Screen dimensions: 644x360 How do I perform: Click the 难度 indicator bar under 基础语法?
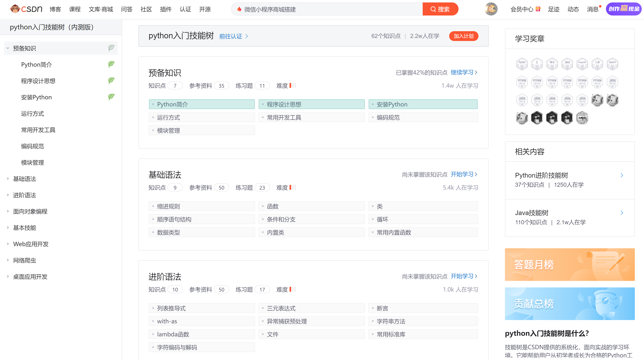point(293,188)
